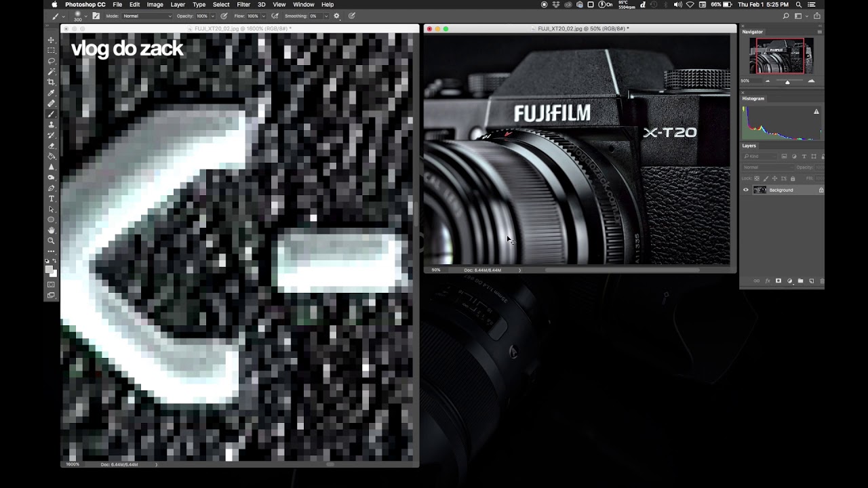The image size is (868, 488).
Task: Click the foreground/background color swatch
Action: point(51,270)
